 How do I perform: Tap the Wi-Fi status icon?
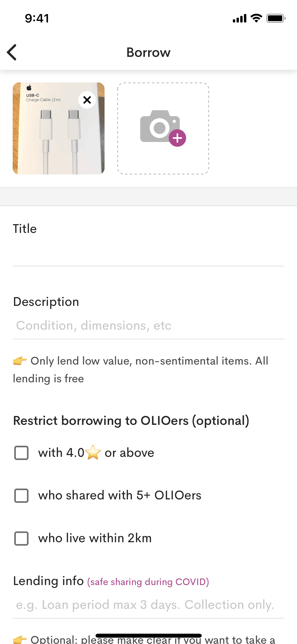tap(256, 18)
